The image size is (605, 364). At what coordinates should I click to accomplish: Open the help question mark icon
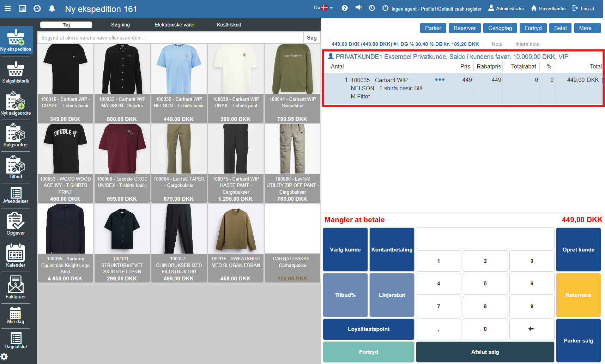coord(345,8)
